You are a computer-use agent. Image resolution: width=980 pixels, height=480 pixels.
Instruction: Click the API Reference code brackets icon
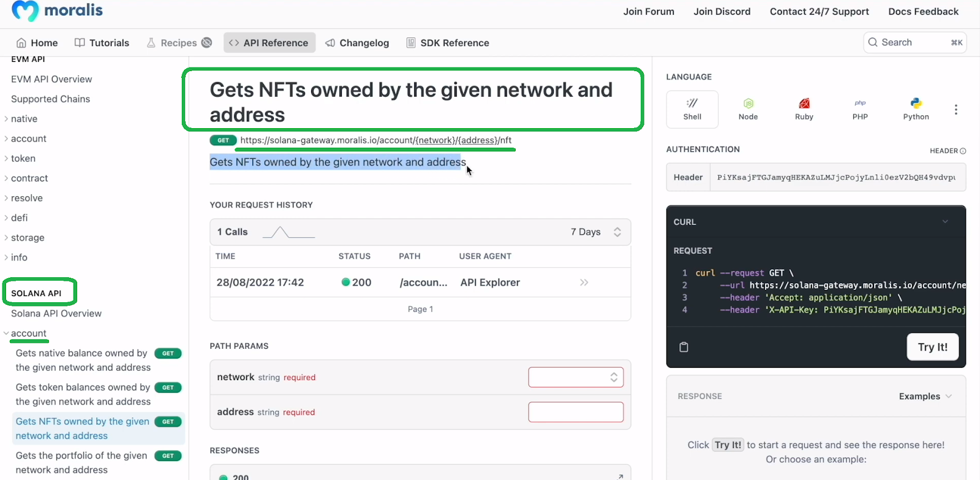[x=234, y=43]
